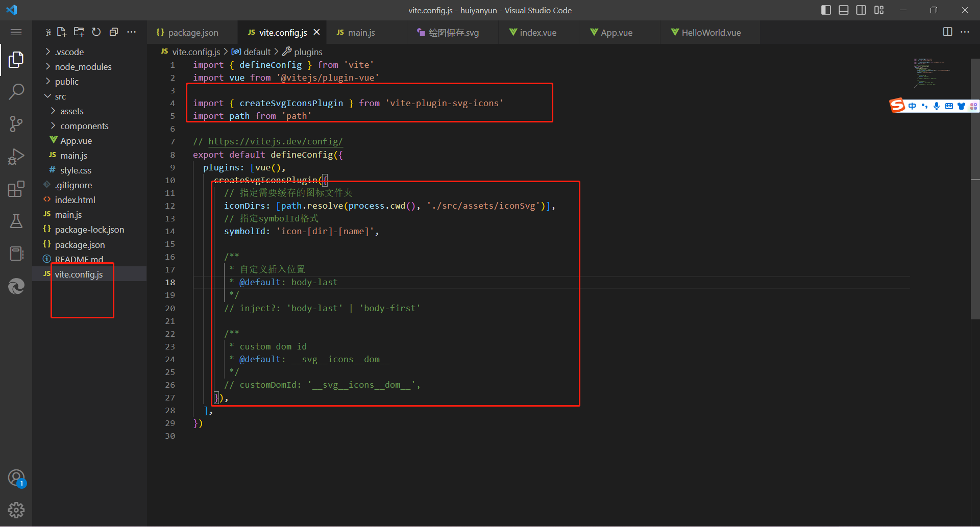Expand the node_modules folder
The image size is (980, 527).
[x=89, y=67]
